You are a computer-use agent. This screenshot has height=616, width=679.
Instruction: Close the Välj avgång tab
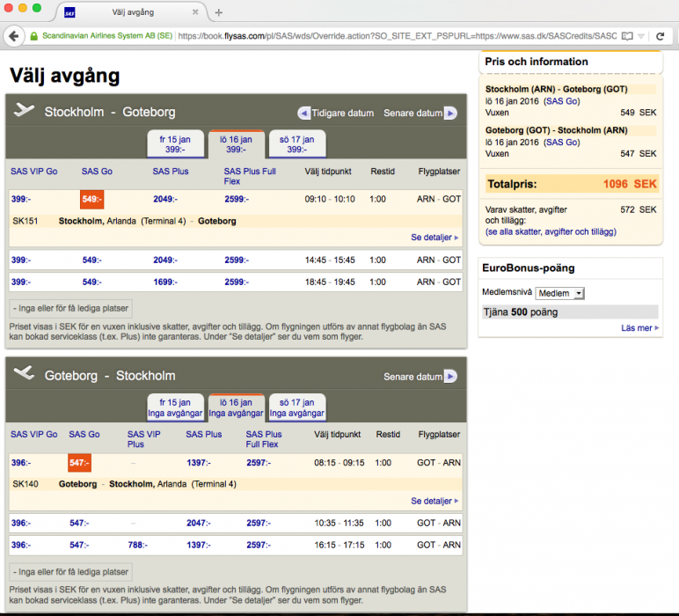tap(195, 12)
